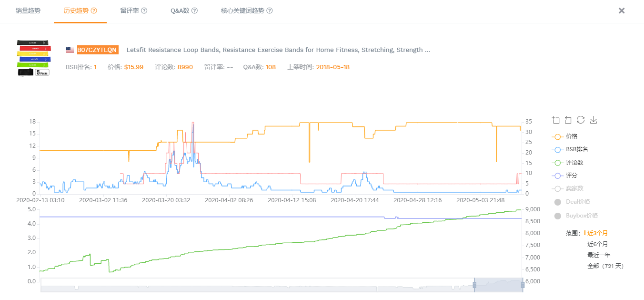Image resolution: width=644 pixels, height=300 pixels.
Task: Click help icon next to 历史趋势 tab
Action: tap(94, 10)
